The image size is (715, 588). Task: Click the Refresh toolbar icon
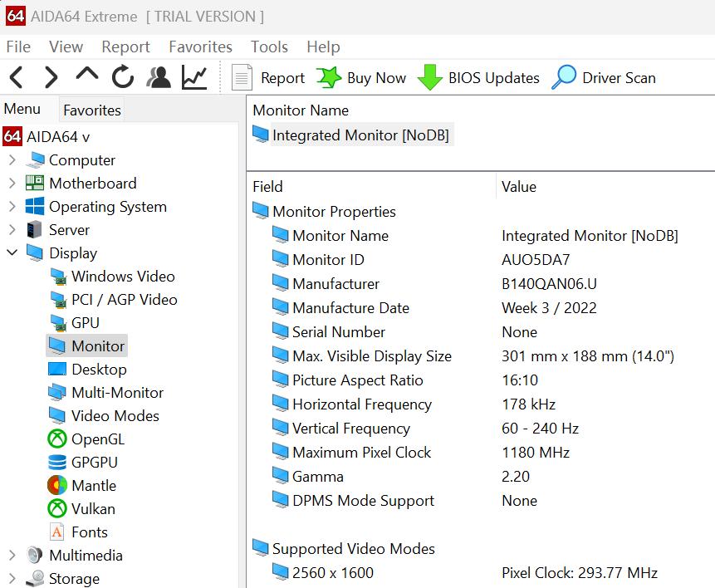point(123,78)
